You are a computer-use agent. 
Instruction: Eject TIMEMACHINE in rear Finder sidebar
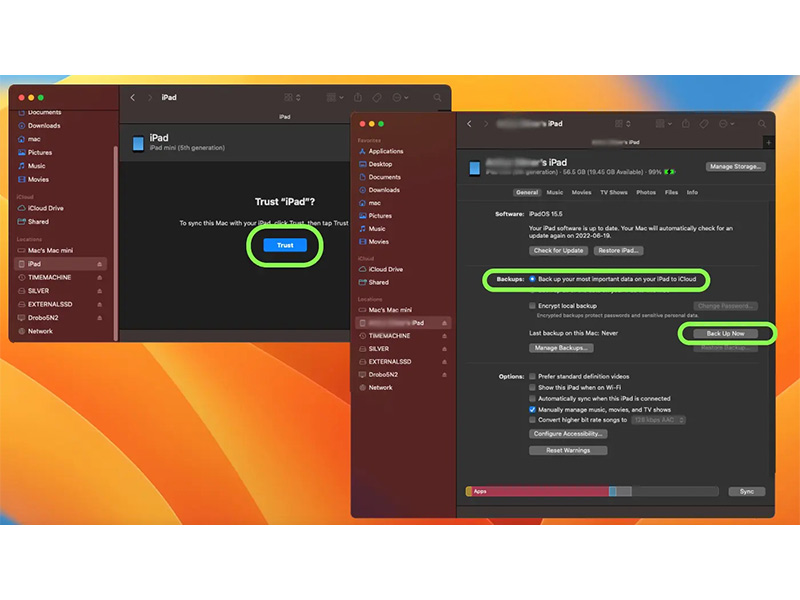[99, 278]
